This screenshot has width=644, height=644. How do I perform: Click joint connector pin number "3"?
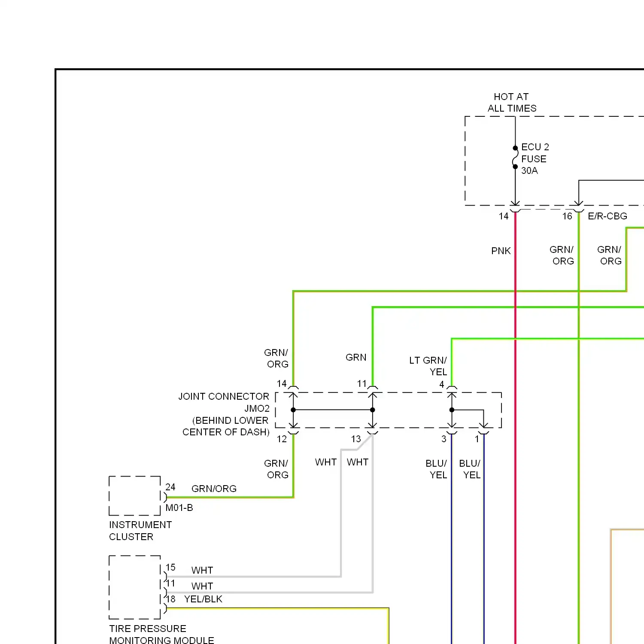[x=444, y=439]
